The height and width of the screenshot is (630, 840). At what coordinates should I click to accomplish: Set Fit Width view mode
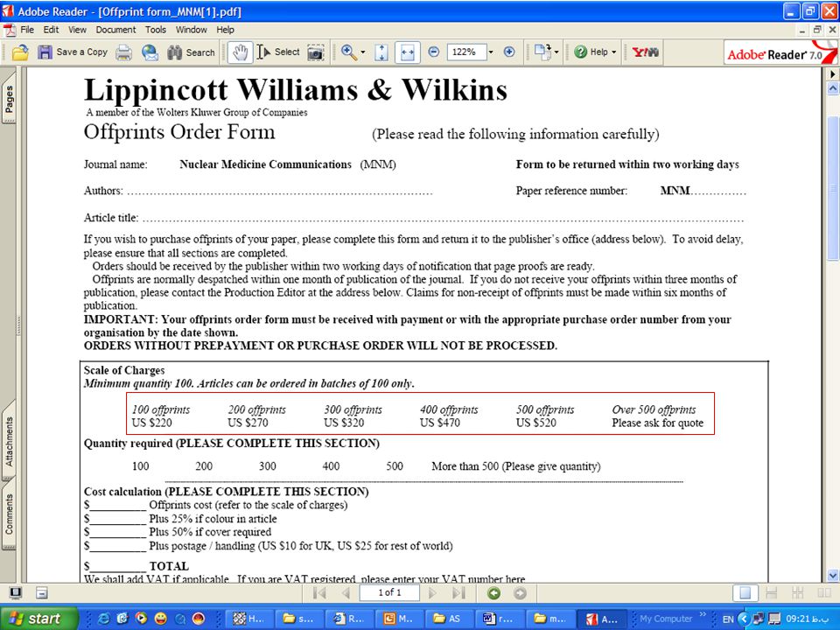click(x=407, y=52)
